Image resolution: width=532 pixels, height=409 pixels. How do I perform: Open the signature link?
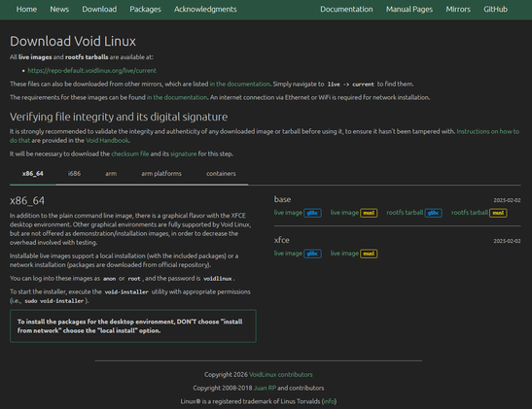(183, 153)
